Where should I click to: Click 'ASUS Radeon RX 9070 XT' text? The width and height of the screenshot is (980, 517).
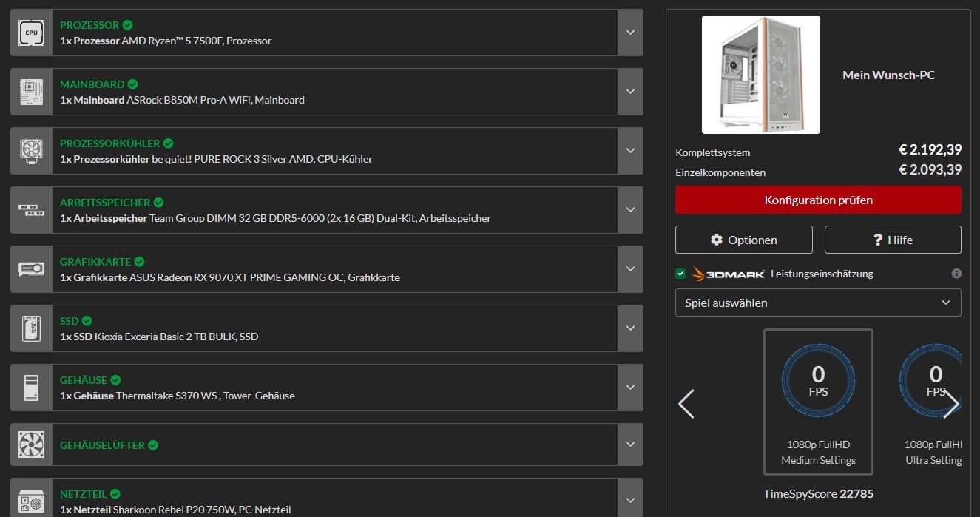tap(189, 277)
